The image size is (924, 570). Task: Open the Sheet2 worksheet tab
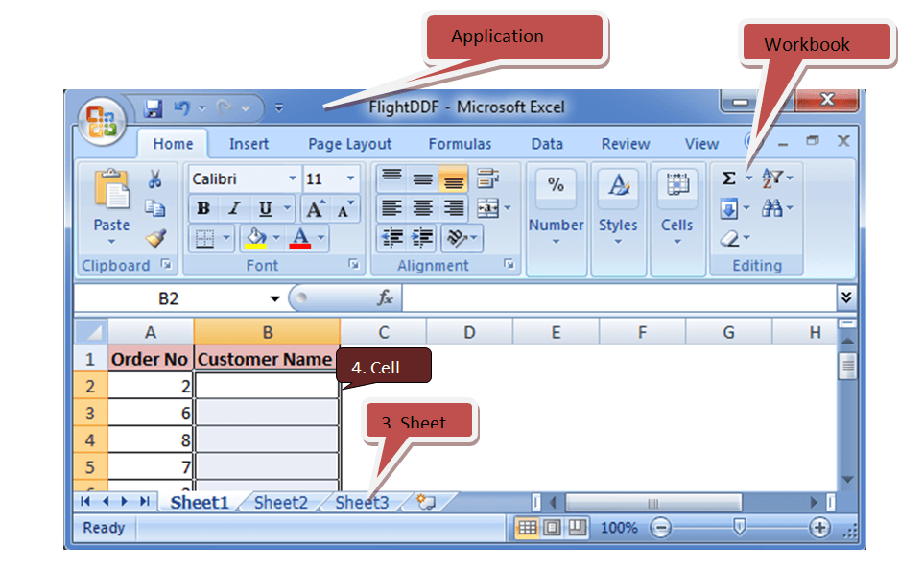click(280, 502)
